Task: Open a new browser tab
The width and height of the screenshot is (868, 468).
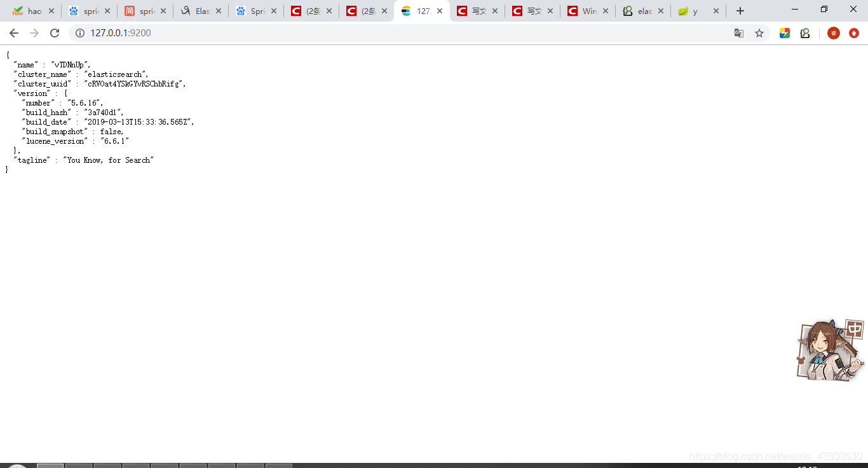Action: [740, 11]
